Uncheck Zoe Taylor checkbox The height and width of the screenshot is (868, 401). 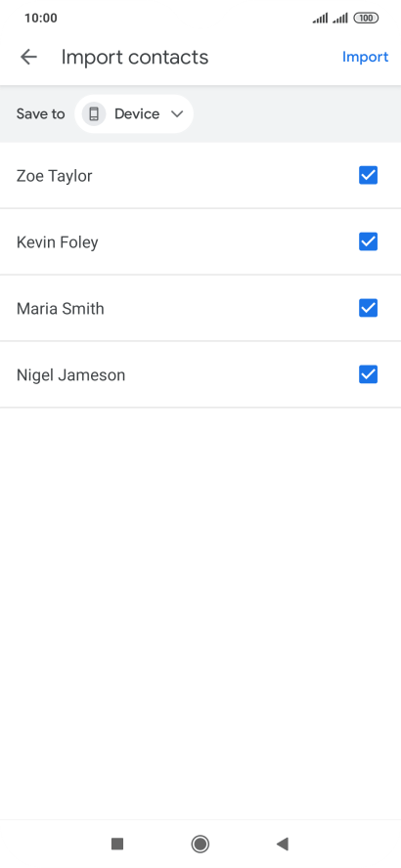pyautogui.click(x=369, y=176)
